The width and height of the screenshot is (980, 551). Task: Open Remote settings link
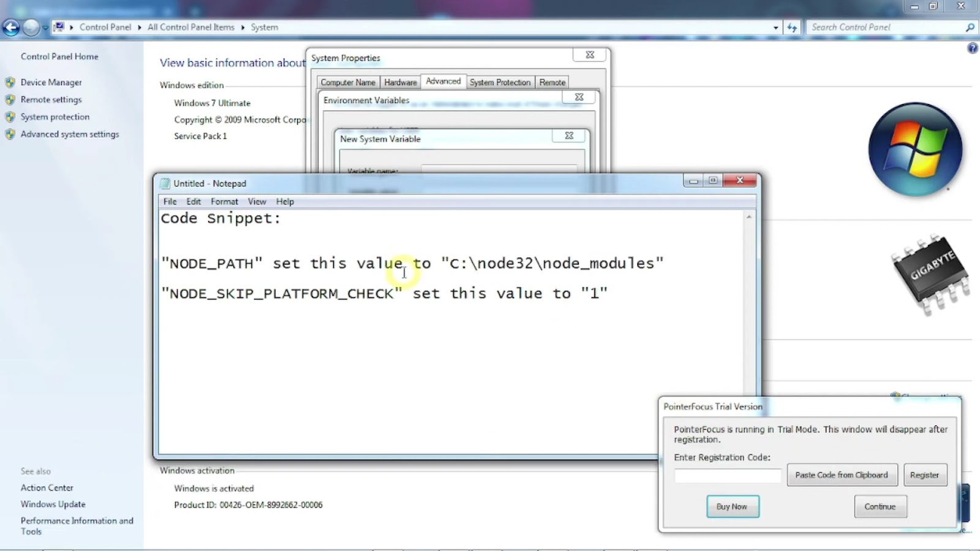[x=51, y=99]
